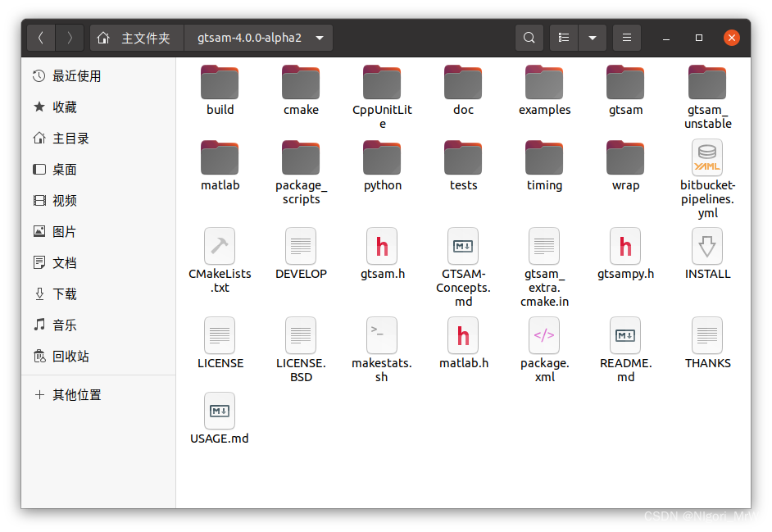Click 其他位置 other locations

(x=98, y=394)
